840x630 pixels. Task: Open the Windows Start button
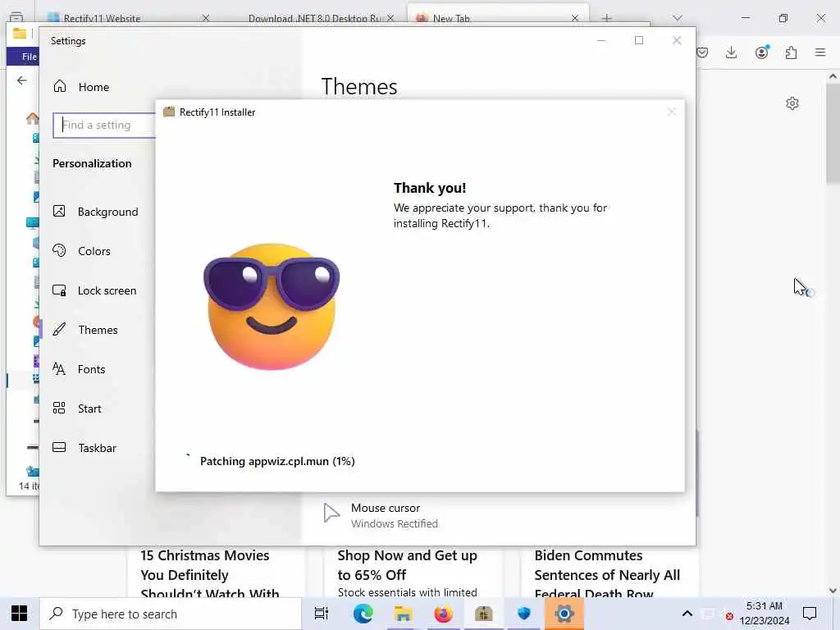pyautogui.click(x=20, y=614)
